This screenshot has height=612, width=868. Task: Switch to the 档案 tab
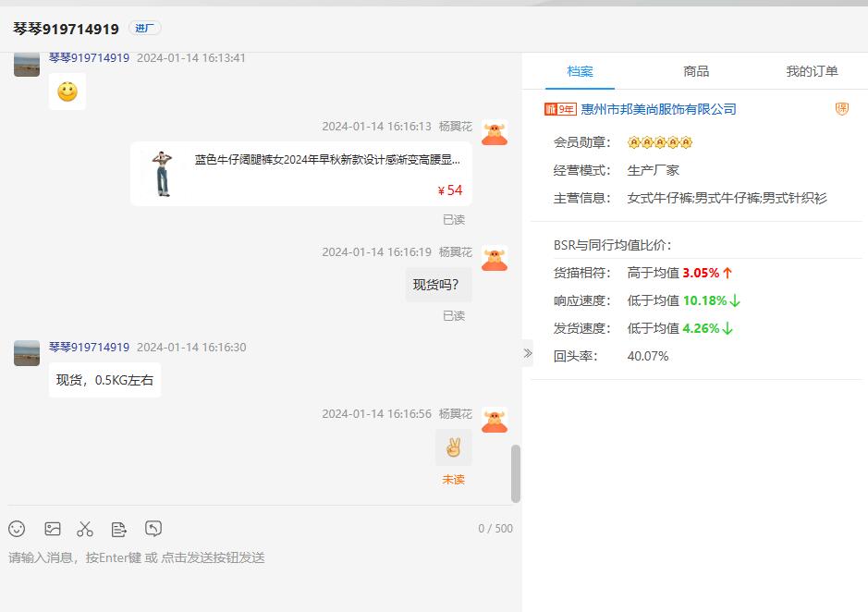[x=580, y=71]
